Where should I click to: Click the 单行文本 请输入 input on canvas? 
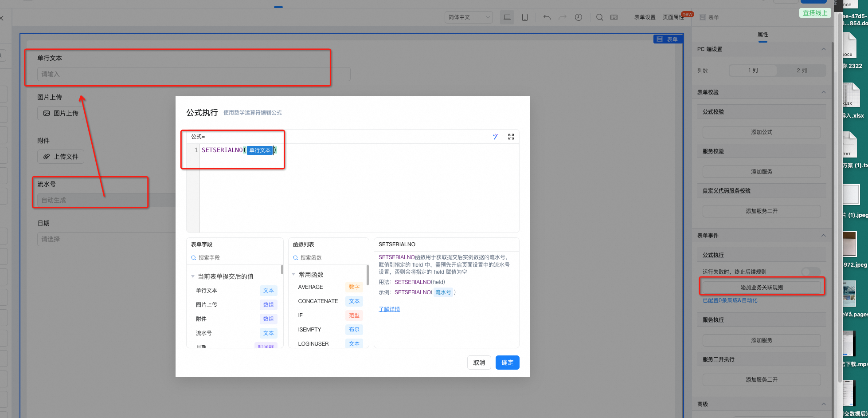tap(194, 74)
